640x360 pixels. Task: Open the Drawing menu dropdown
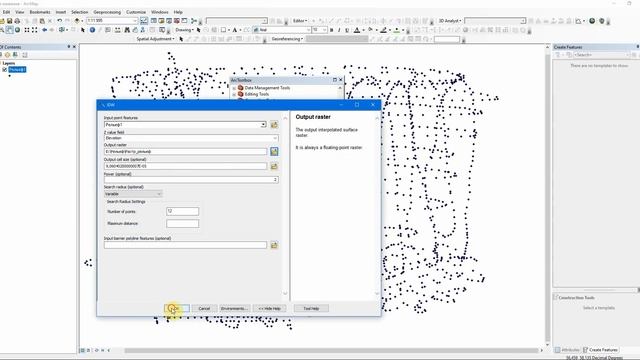tap(184, 30)
